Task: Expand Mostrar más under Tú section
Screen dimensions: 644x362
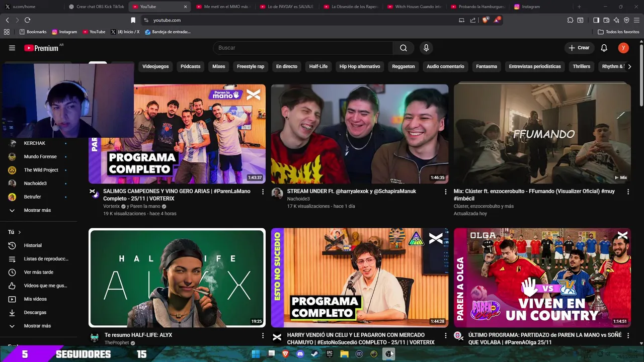Action: (x=38, y=326)
